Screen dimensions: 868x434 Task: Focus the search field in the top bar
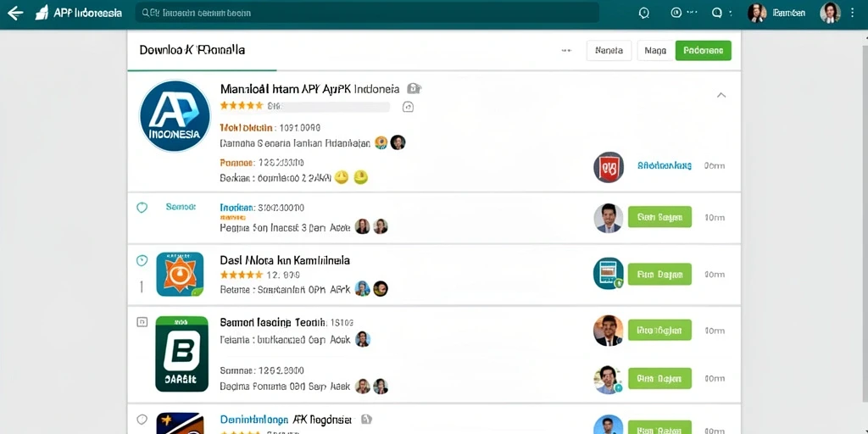[x=367, y=13]
